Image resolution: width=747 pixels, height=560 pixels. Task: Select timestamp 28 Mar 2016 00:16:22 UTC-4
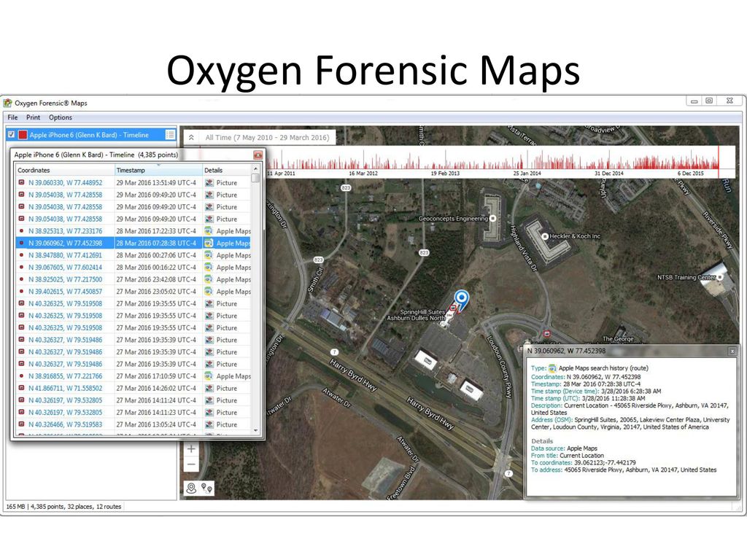(156, 267)
